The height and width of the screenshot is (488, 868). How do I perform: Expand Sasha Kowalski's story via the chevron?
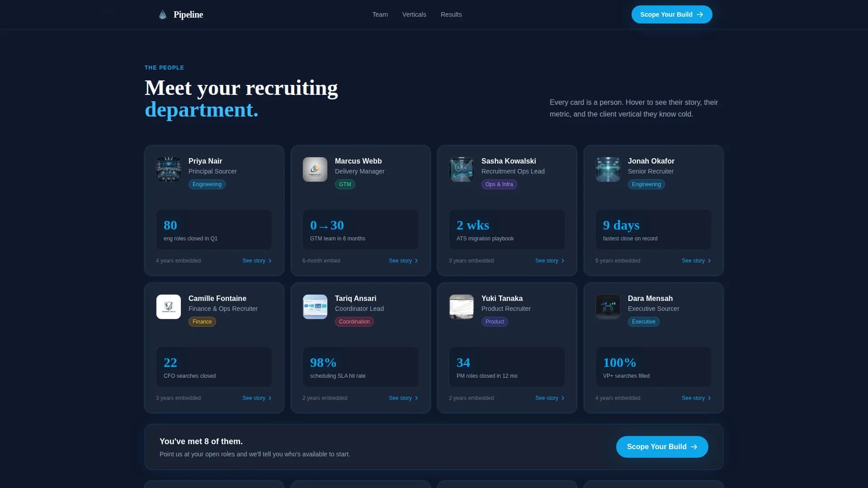coord(563,261)
